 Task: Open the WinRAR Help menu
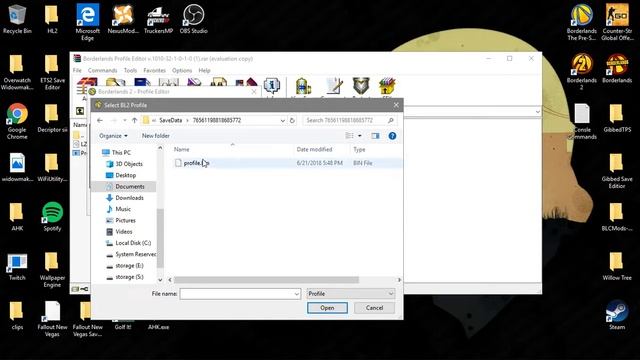204,70
